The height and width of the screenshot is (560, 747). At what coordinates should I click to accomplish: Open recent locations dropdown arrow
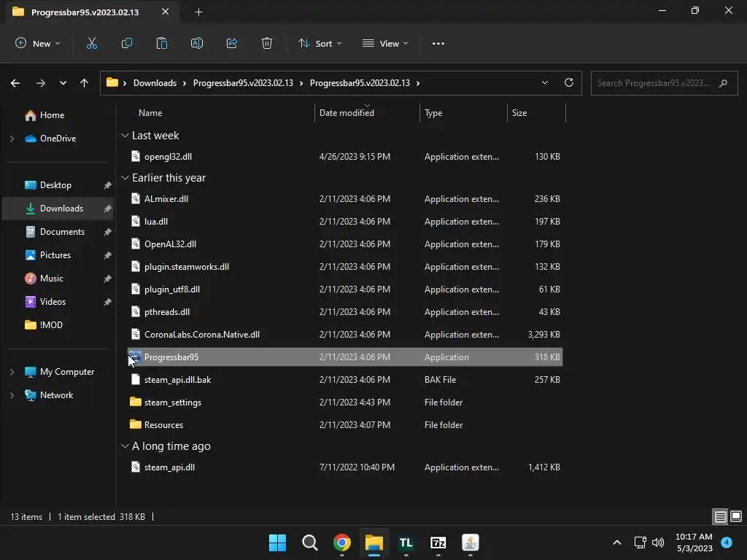point(63,83)
